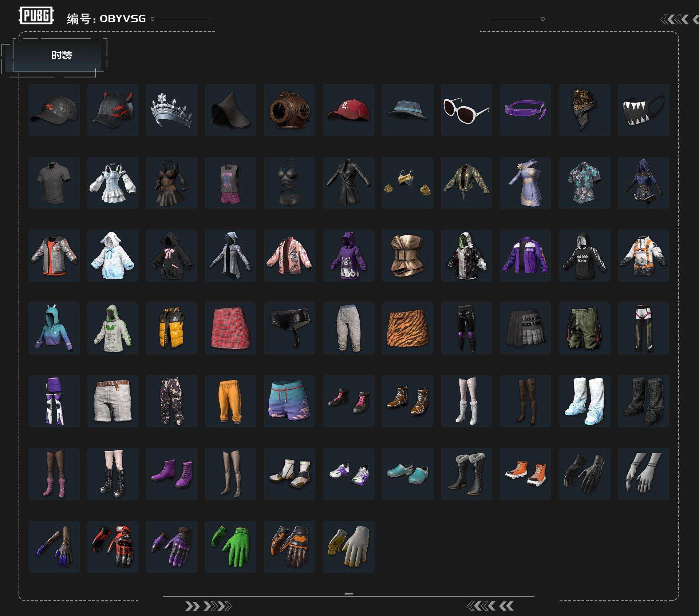
Task: Select the copper diving helmet
Action: [x=289, y=110]
